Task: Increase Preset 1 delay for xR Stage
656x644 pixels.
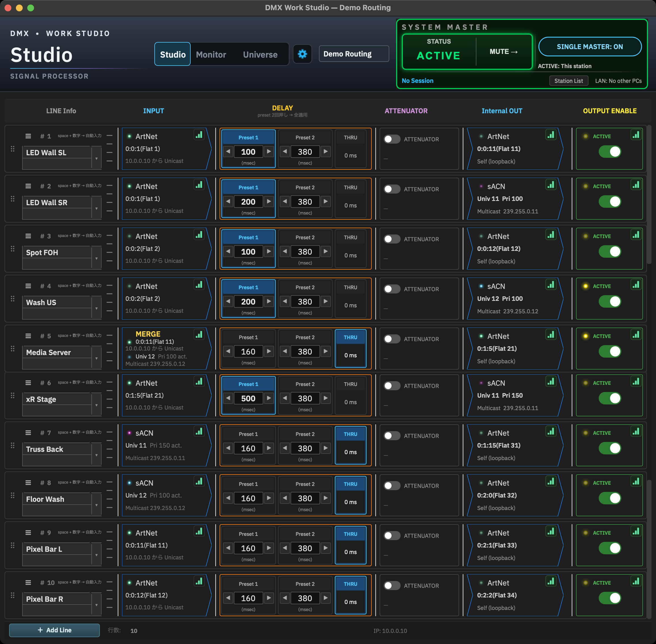Action: (x=269, y=398)
